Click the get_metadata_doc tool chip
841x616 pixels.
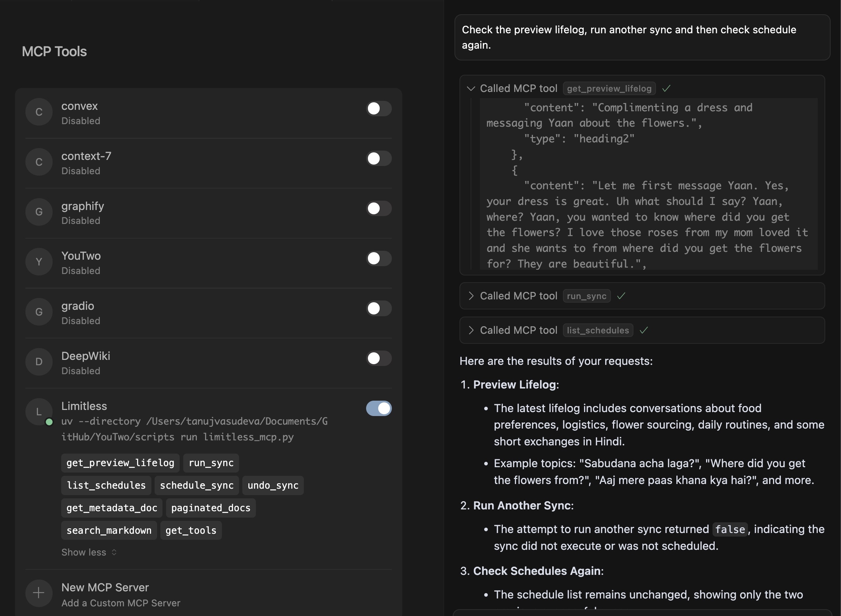click(x=112, y=508)
